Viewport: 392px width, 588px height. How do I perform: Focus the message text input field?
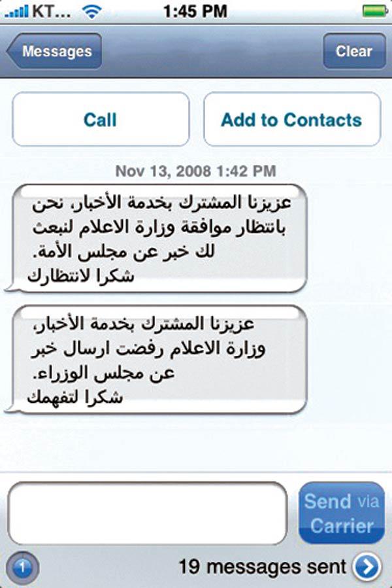pyautogui.click(x=148, y=513)
